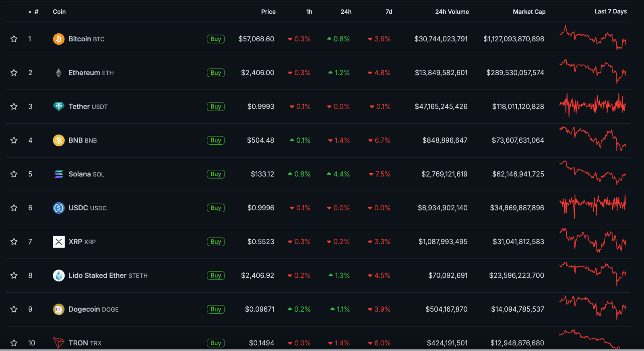Click the Dogecoin logo icon
The height and width of the screenshot is (351, 644).
(59, 309)
